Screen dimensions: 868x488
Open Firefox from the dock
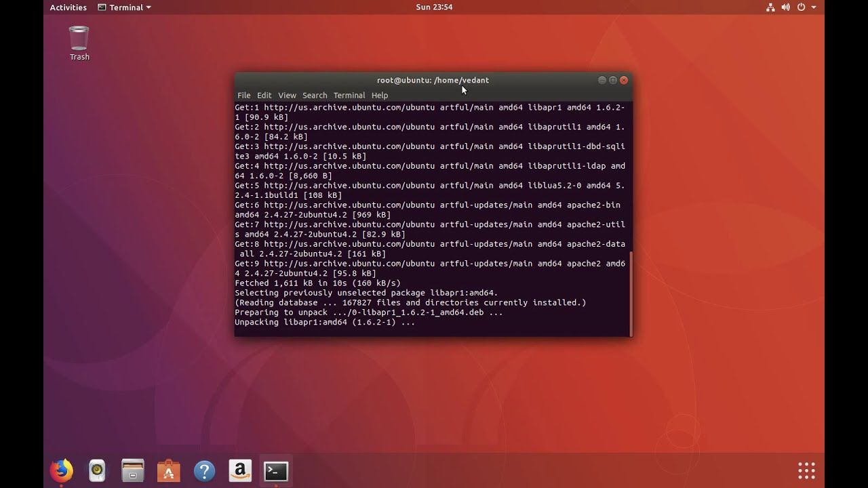pyautogui.click(x=61, y=470)
